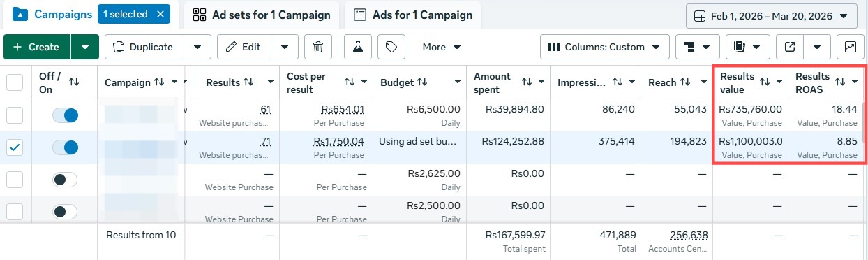Viewport: 868px width, 260px height.
Task: Sort by the Off / On column
Action: [73, 82]
